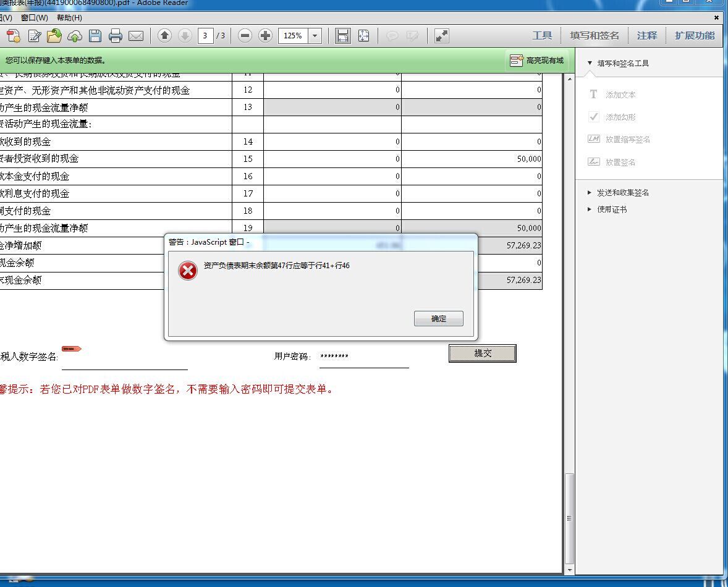This screenshot has height=587, width=728.
Task: Open the 工具 pane tab
Action: 542,35
